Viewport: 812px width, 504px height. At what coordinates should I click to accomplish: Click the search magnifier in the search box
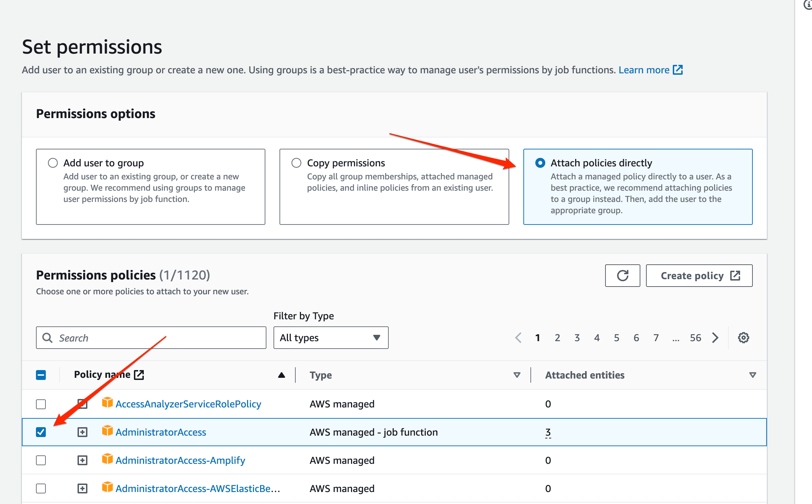(48, 338)
